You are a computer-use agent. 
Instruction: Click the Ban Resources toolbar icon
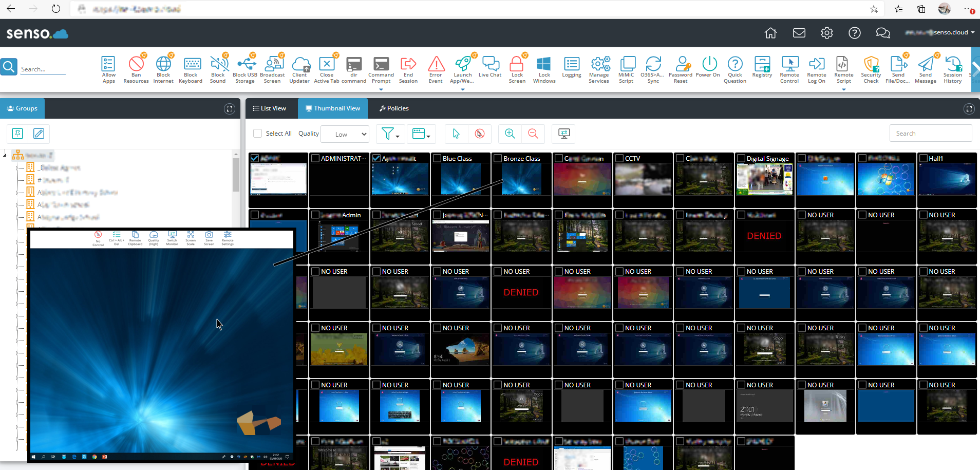[x=136, y=65]
